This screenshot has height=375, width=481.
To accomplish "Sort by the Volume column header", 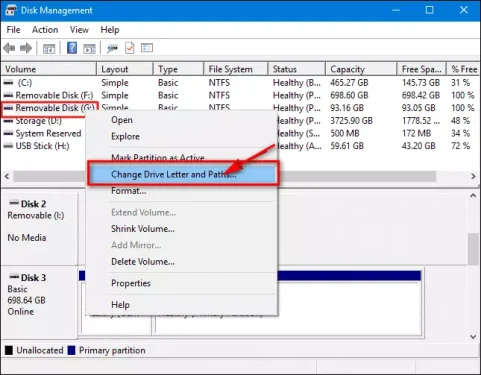I will tap(49, 69).
